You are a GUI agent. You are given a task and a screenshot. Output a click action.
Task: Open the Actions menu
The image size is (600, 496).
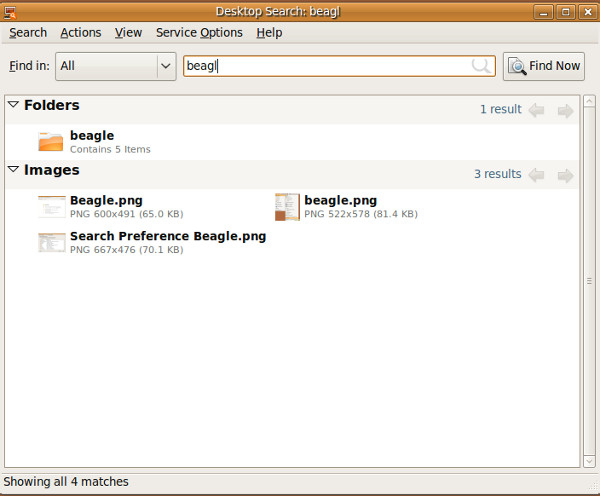point(81,33)
